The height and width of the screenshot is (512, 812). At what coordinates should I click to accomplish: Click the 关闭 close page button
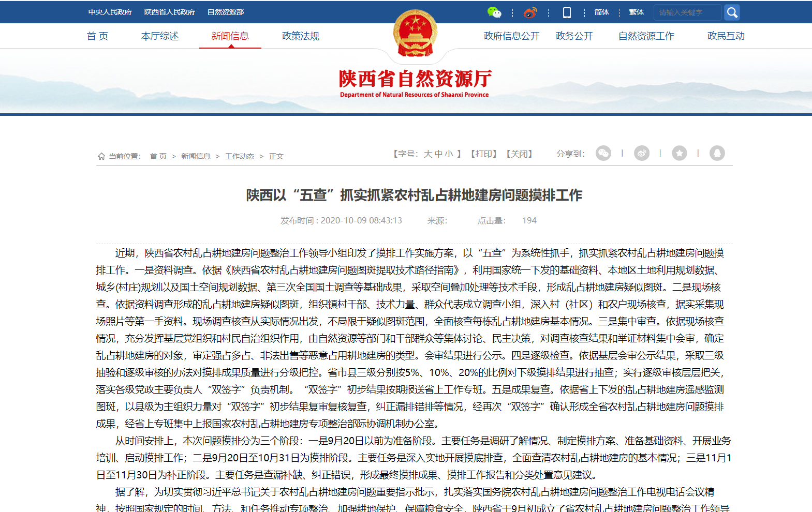pos(519,154)
